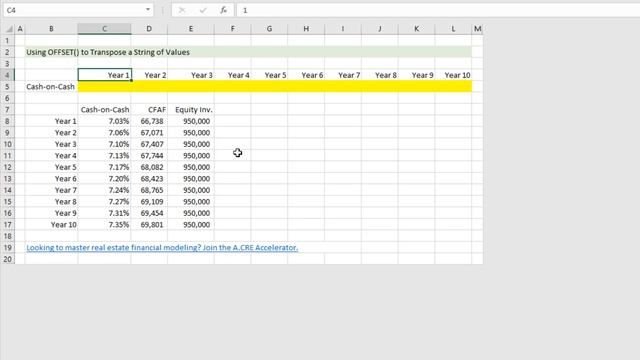Click the yellow cell under Year 1
Viewport: 640px width, 360px height.
[104, 87]
